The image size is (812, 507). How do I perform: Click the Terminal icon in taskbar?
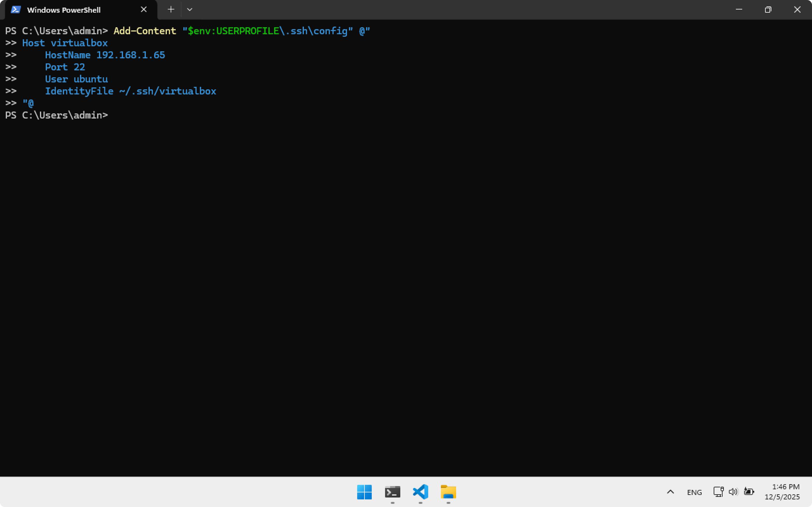pos(392,492)
